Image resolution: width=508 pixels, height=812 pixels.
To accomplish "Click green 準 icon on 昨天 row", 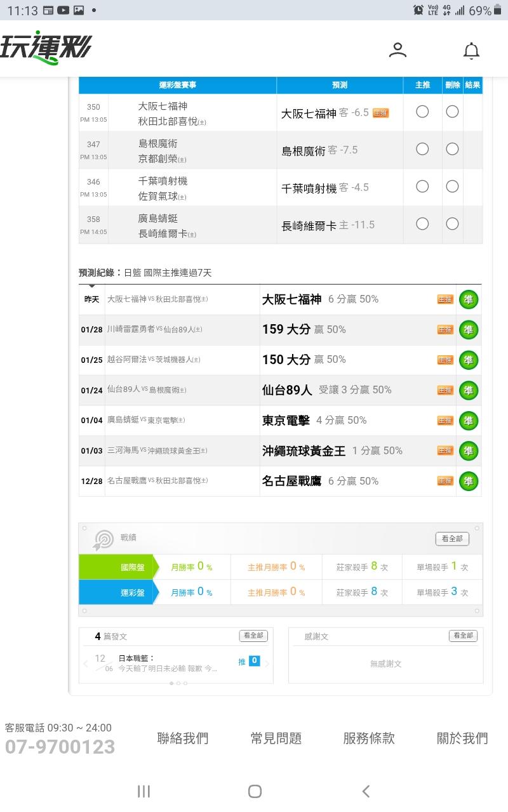I will click(x=469, y=299).
